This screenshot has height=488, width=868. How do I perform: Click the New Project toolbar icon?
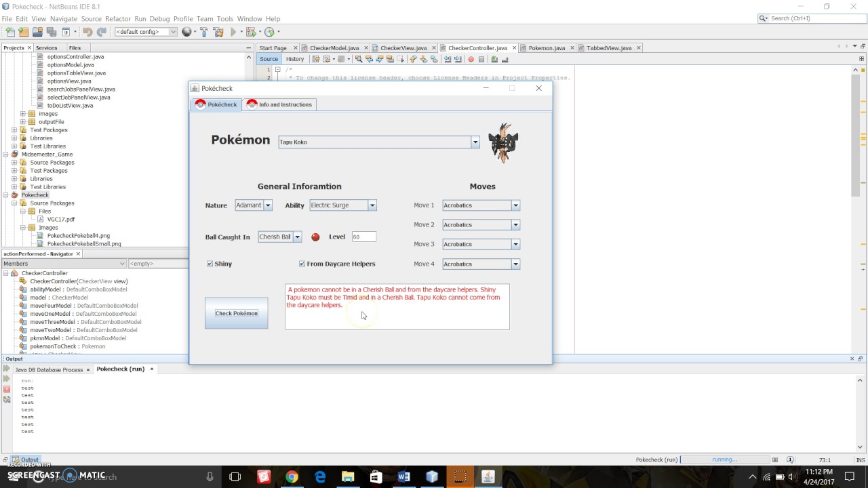coord(24,32)
